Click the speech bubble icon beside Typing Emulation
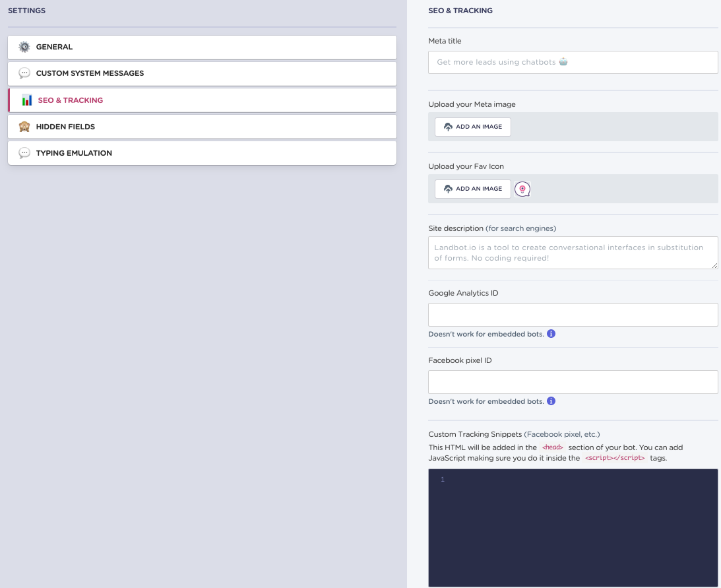 pos(24,152)
